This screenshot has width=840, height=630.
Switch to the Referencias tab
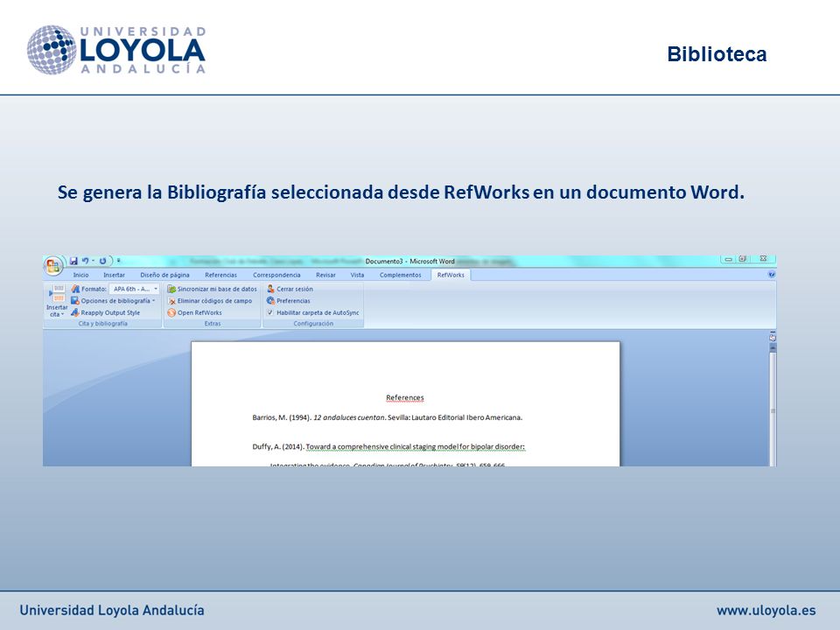tap(220, 275)
